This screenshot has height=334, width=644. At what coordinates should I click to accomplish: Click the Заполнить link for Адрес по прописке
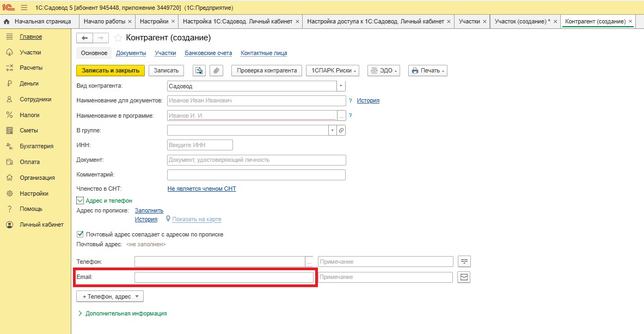pyautogui.click(x=149, y=211)
